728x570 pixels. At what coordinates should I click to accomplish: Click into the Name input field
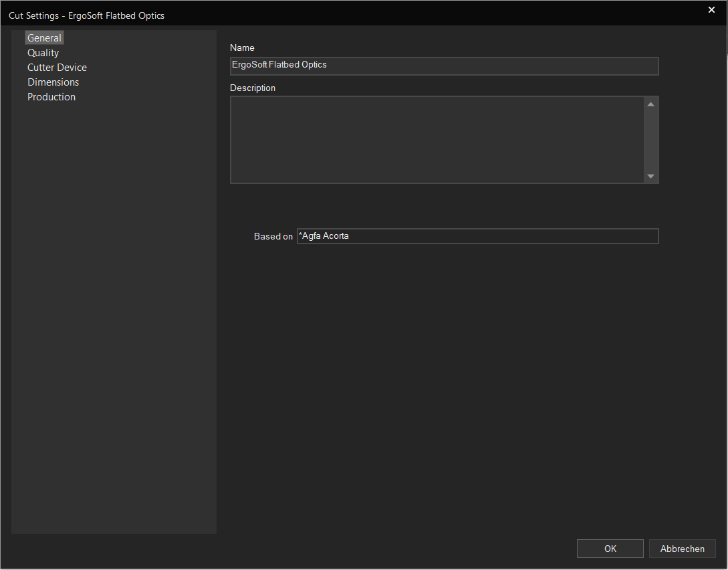point(445,66)
